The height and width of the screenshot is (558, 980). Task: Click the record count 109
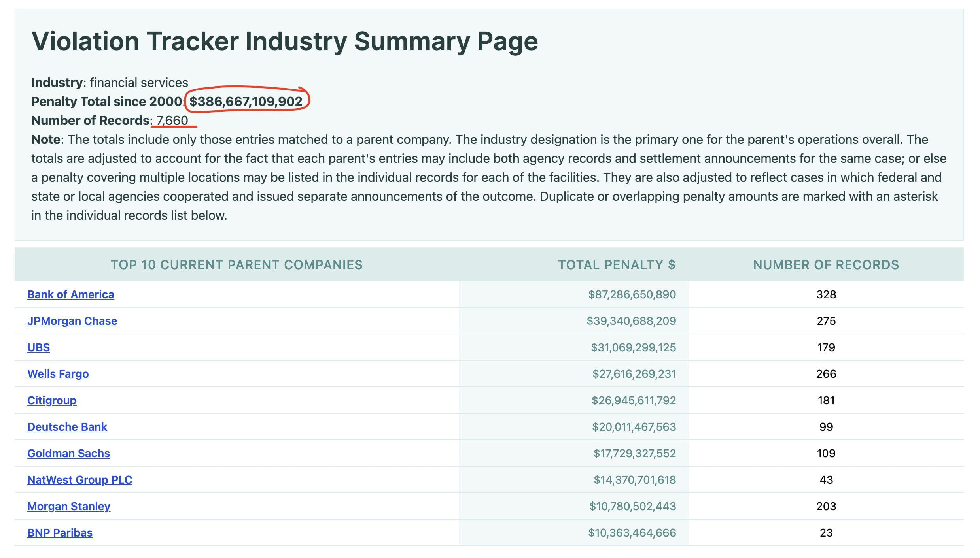pyautogui.click(x=826, y=453)
